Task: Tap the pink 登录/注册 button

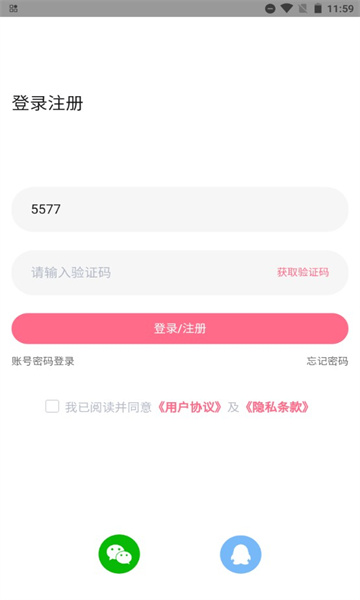Action: (x=180, y=328)
